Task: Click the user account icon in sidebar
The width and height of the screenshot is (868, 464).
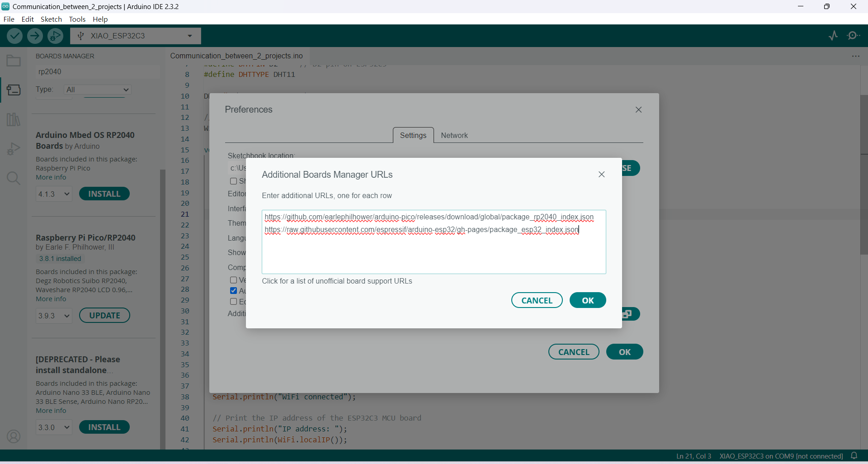Action: (x=14, y=436)
